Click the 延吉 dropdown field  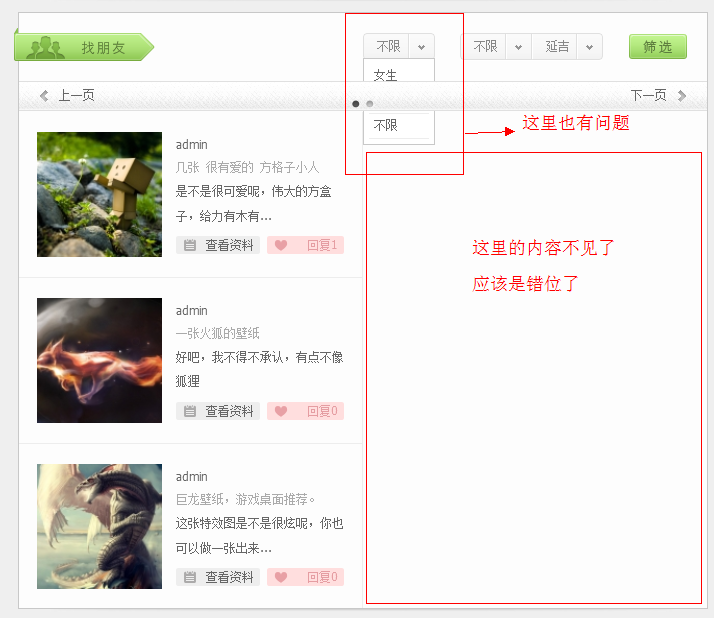click(567, 46)
